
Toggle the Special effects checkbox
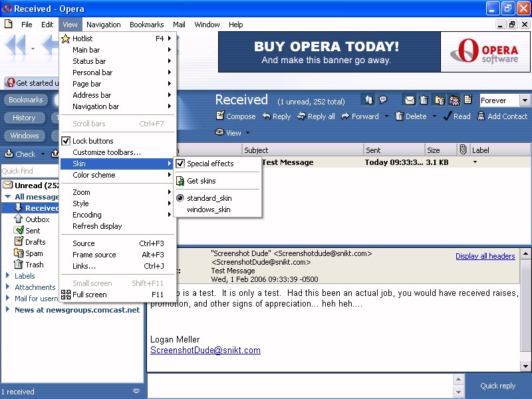180,164
